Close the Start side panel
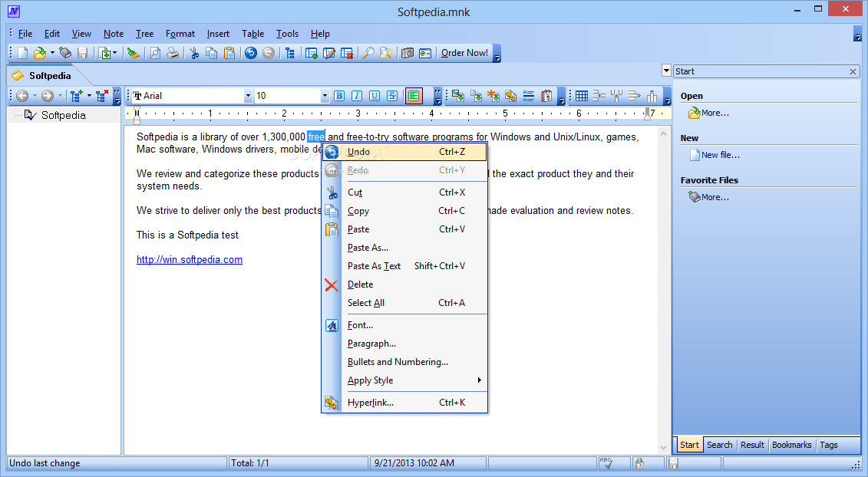The width and height of the screenshot is (868, 477). pyautogui.click(x=853, y=71)
